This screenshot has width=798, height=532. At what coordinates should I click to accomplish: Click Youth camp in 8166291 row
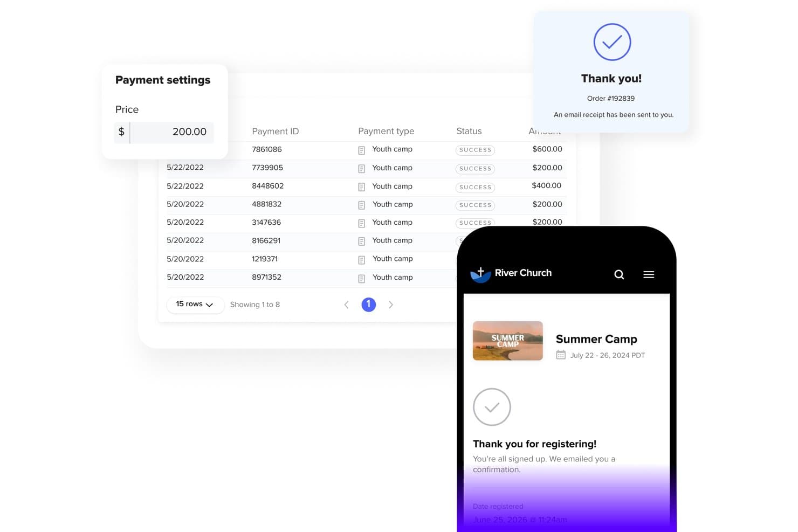[x=392, y=240]
